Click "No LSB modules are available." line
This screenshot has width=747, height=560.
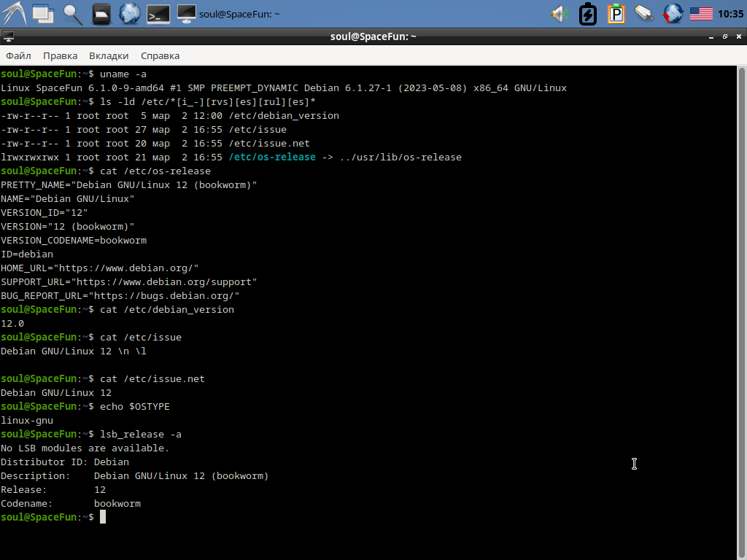[x=85, y=448]
